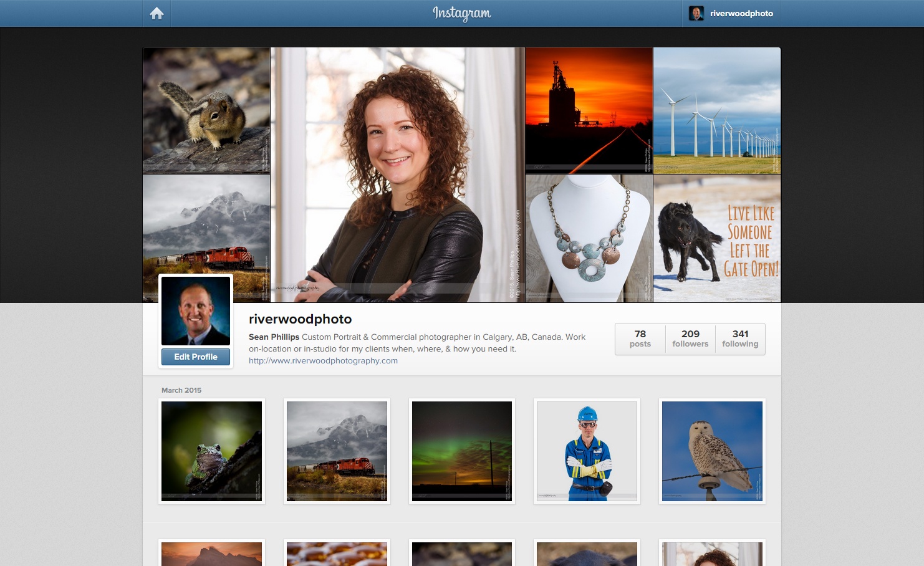Open the worker in blue coveralls photo
The height and width of the screenshot is (566, 924).
587,451
